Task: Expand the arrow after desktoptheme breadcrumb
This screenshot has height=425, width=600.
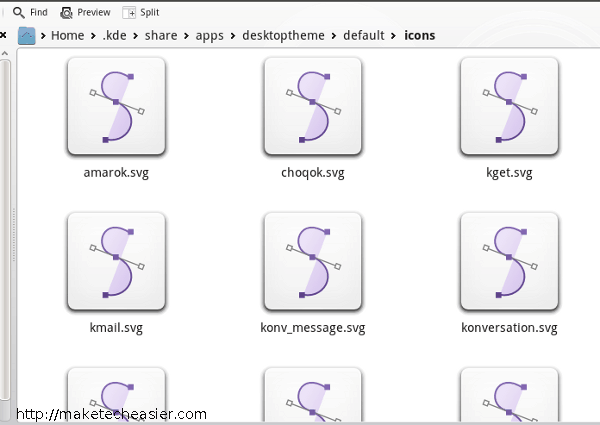Action: 334,36
